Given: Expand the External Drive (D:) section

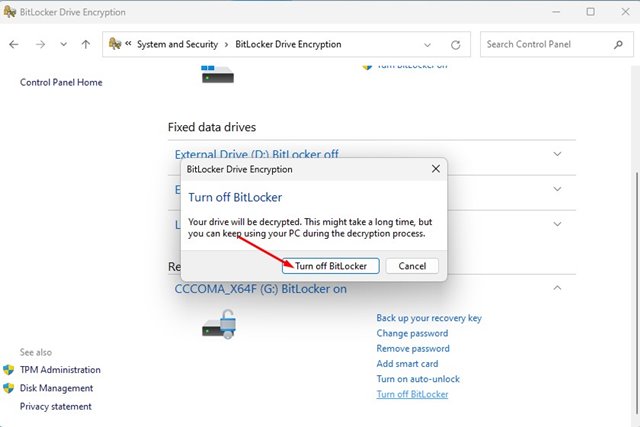Looking at the screenshot, I should click(x=557, y=154).
